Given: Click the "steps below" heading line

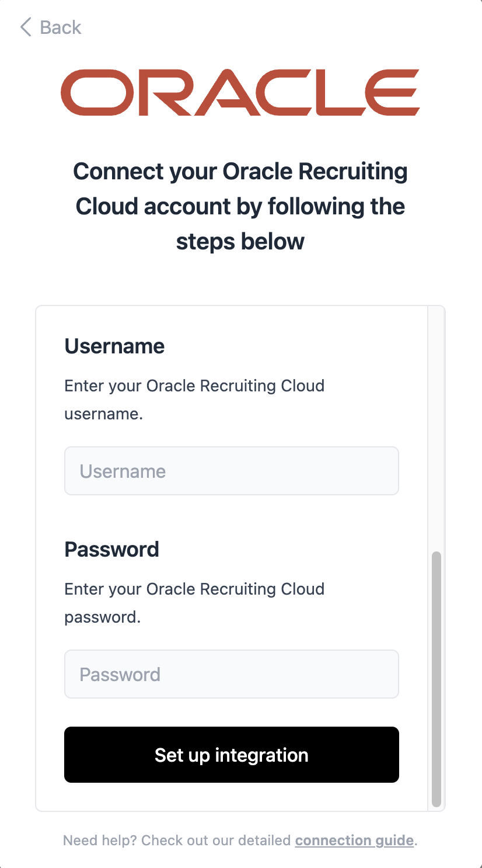Looking at the screenshot, I should click(240, 242).
